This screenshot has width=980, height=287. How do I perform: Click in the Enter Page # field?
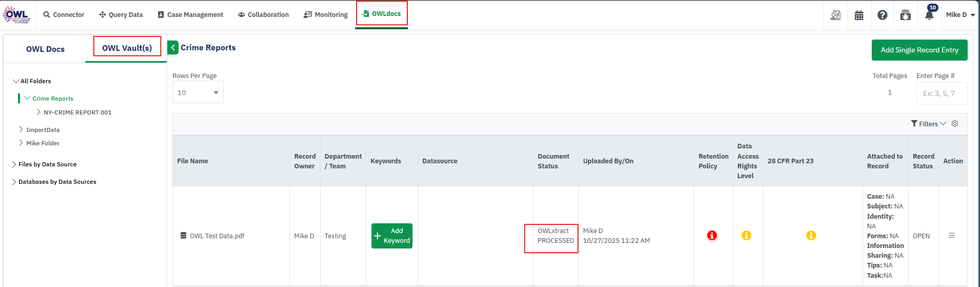click(942, 93)
